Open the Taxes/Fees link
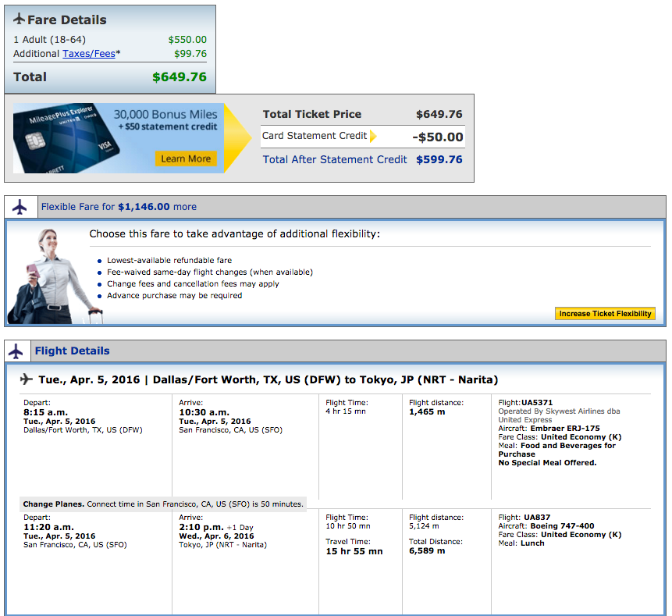672x616 pixels. (89, 54)
